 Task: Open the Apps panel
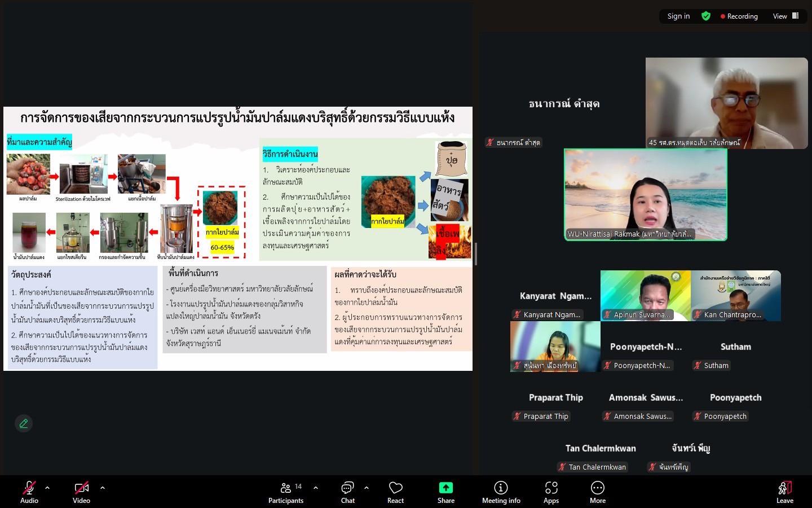click(x=551, y=491)
